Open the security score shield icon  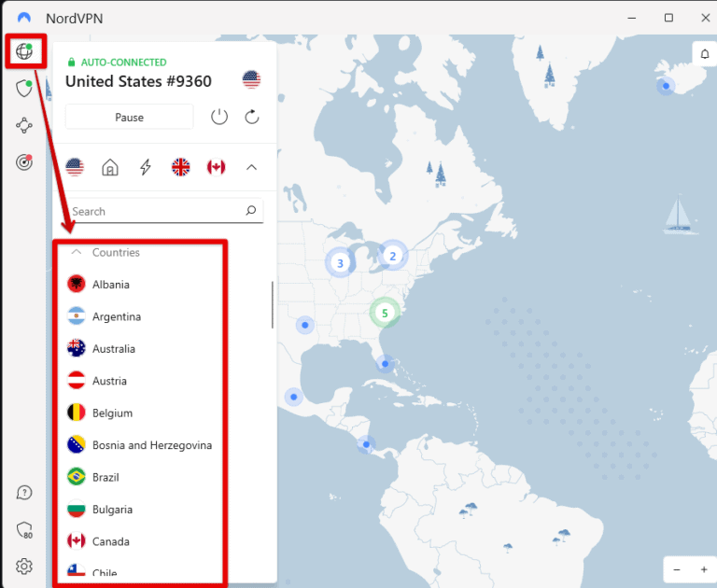click(x=24, y=530)
